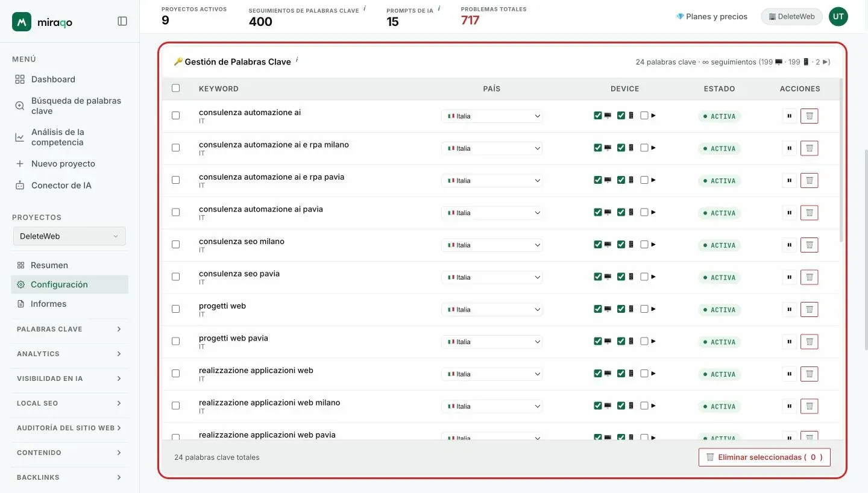Viewport: 868px width, 493px height.
Task: Show info for Seguimientos de palabras clave
Action: pyautogui.click(x=365, y=8)
